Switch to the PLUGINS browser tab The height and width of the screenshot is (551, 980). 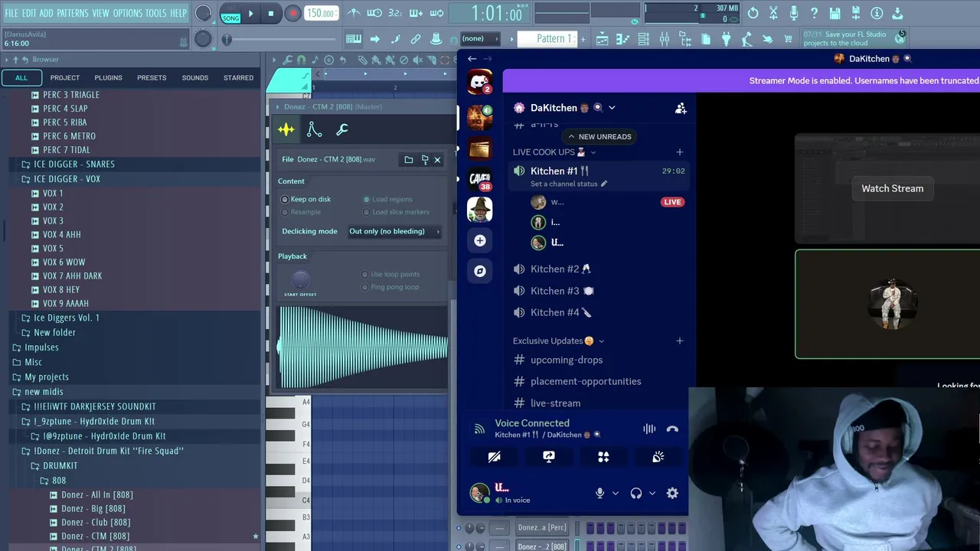[x=108, y=77]
